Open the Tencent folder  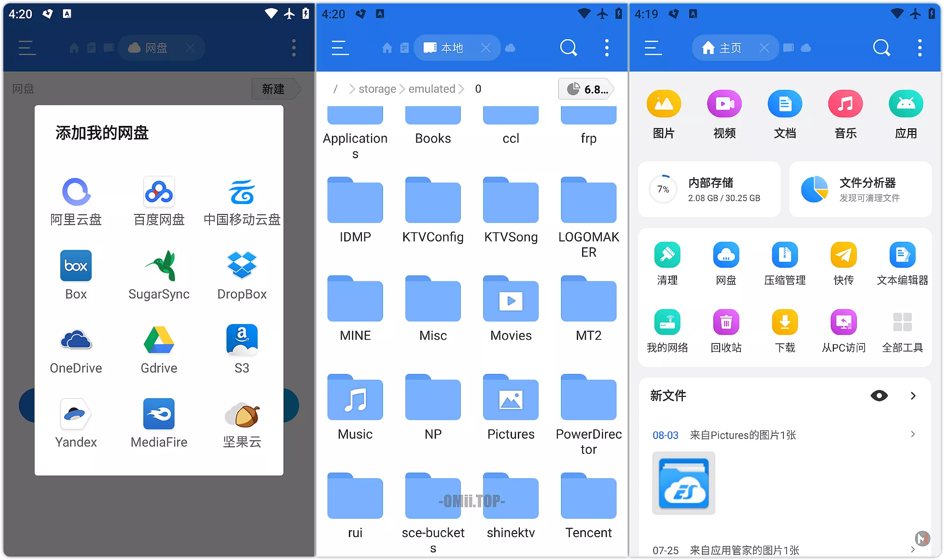point(588,506)
